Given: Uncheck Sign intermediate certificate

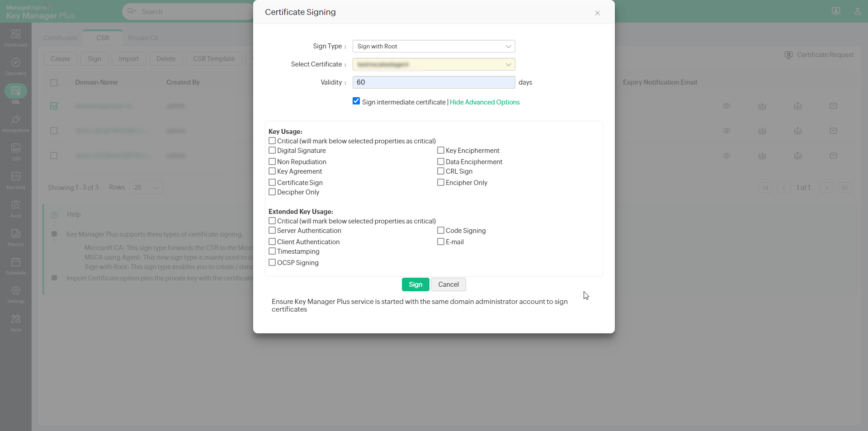Looking at the screenshot, I should coord(356,101).
